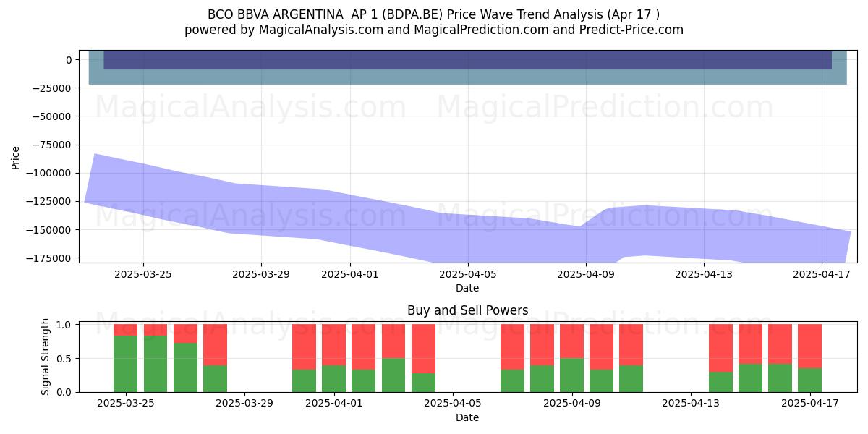Click '2025-04-05' date tick under Price chart
The width and height of the screenshot is (868, 434).
point(468,274)
